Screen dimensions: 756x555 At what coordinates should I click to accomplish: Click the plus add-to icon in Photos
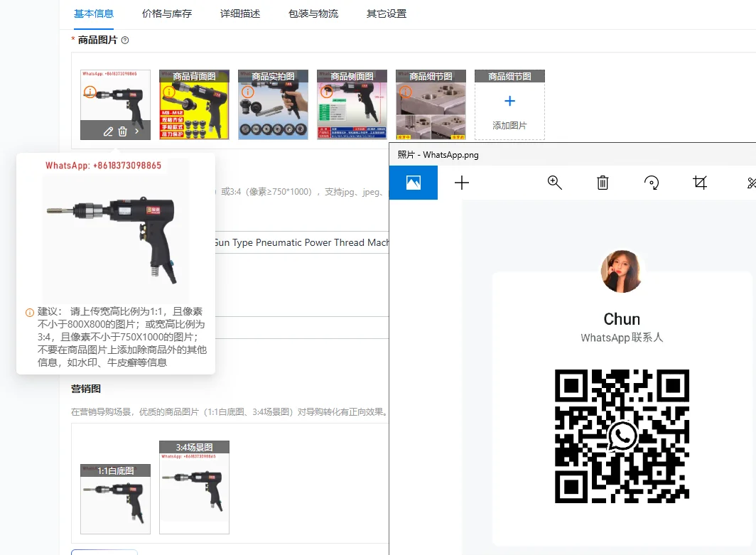[x=461, y=183]
